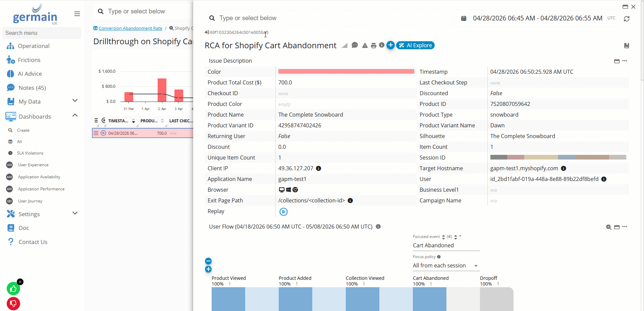Refresh data with the circular arrows icon

point(627,19)
